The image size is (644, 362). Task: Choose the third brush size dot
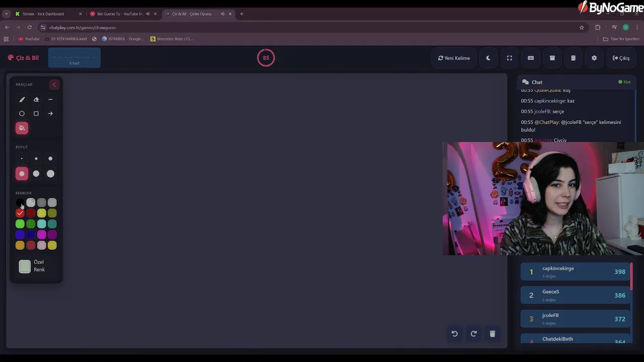point(50,159)
